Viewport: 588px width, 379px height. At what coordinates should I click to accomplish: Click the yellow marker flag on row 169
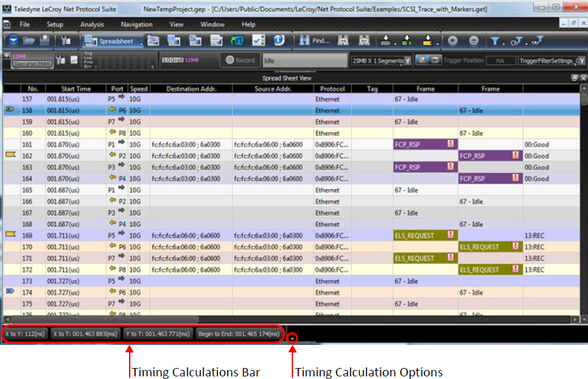[x=10, y=234]
